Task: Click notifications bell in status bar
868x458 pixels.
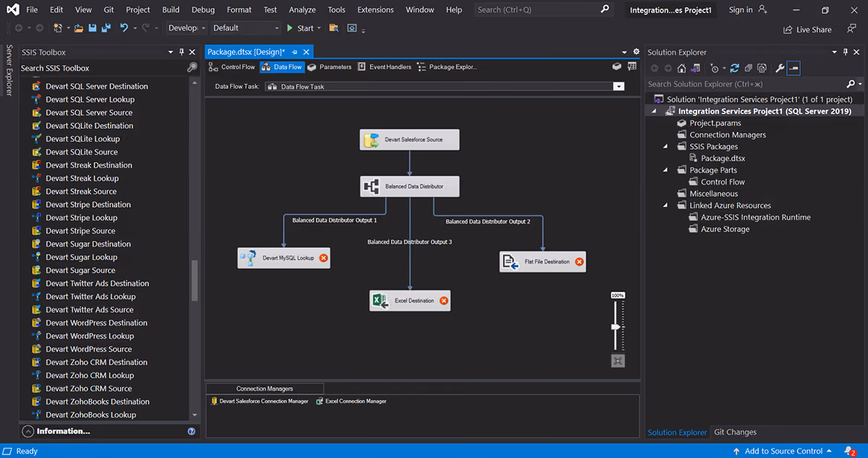Action: click(x=849, y=451)
